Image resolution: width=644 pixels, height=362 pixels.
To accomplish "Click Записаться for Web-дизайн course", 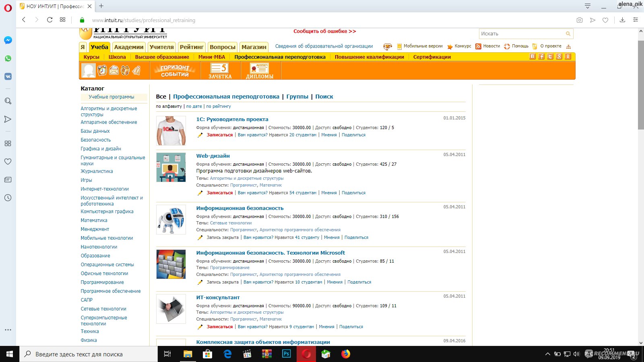I will click(220, 193).
